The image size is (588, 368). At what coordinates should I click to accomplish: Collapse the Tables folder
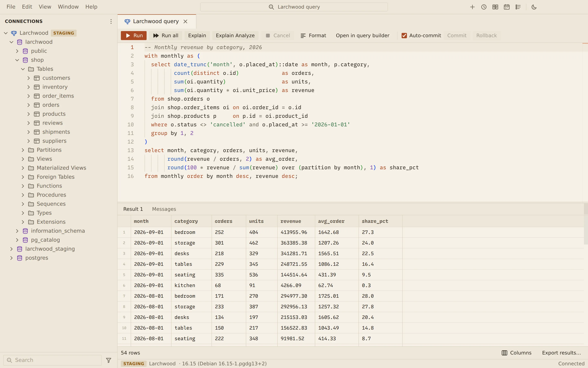point(23,69)
